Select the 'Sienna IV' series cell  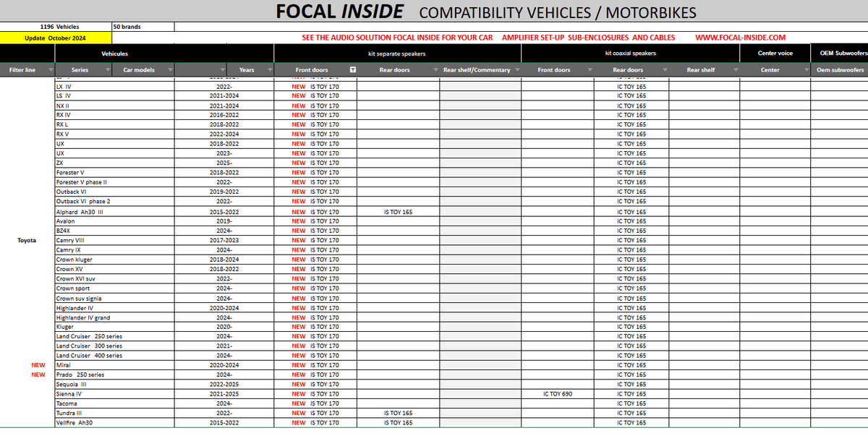pyautogui.click(x=115, y=394)
